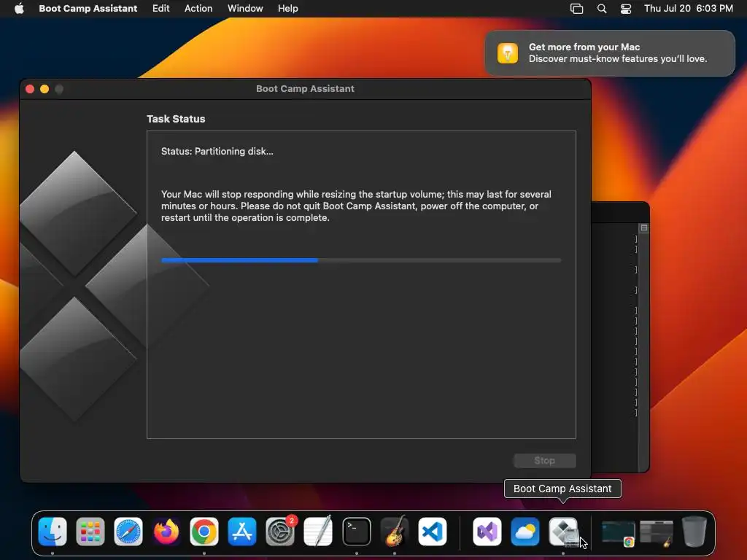Open Spotlight search in menu bar
Screen dimensions: 747x560
[602, 9]
